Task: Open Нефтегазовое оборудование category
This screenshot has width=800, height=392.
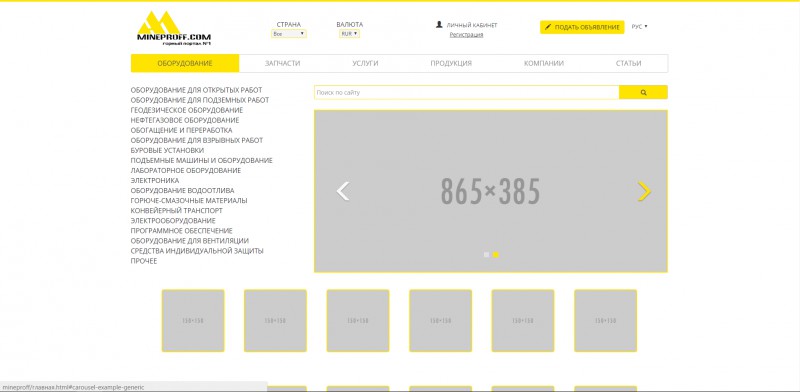Action: 185,120
